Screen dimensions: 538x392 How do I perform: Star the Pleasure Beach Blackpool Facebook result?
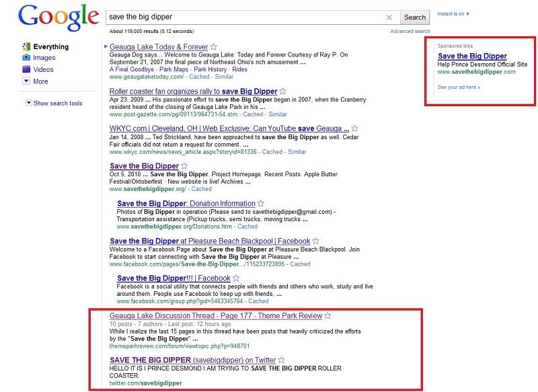pos(316,241)
